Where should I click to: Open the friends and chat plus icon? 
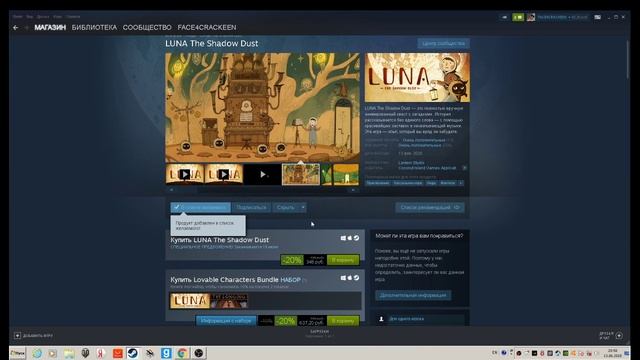(x=619, y=336)
